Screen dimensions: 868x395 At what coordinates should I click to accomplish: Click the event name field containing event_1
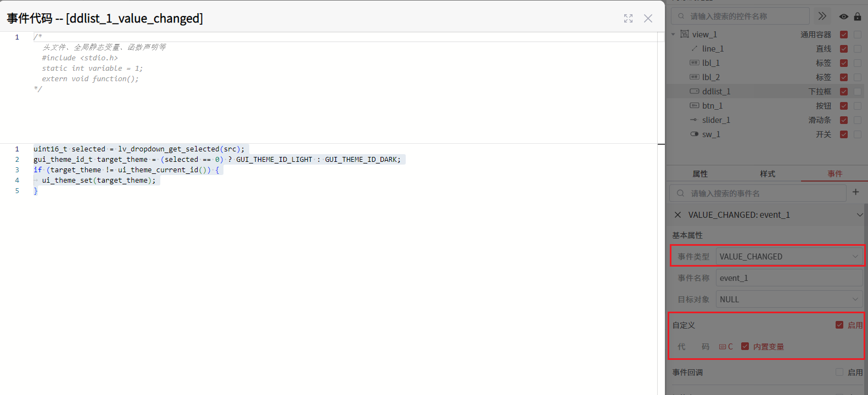789,278
